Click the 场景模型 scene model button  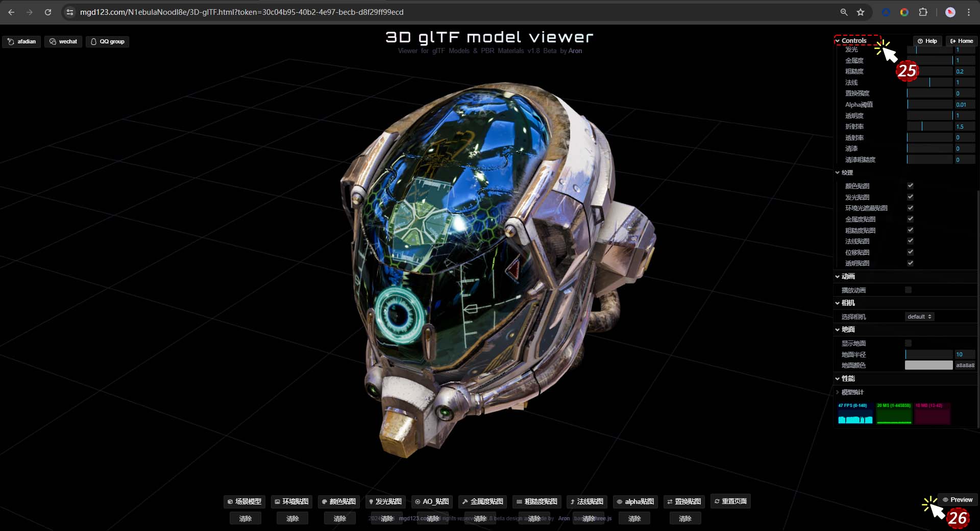(244, 501)
